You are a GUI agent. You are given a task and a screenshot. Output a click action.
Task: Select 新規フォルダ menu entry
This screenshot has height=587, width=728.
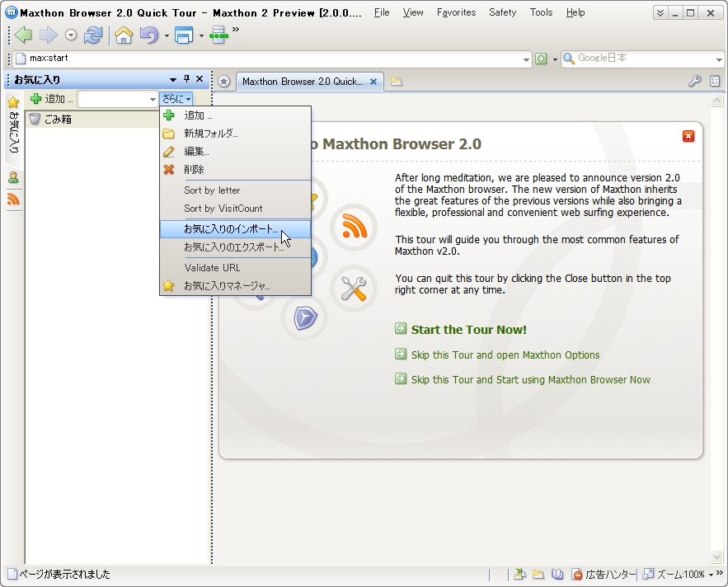[x=236, y=134]
